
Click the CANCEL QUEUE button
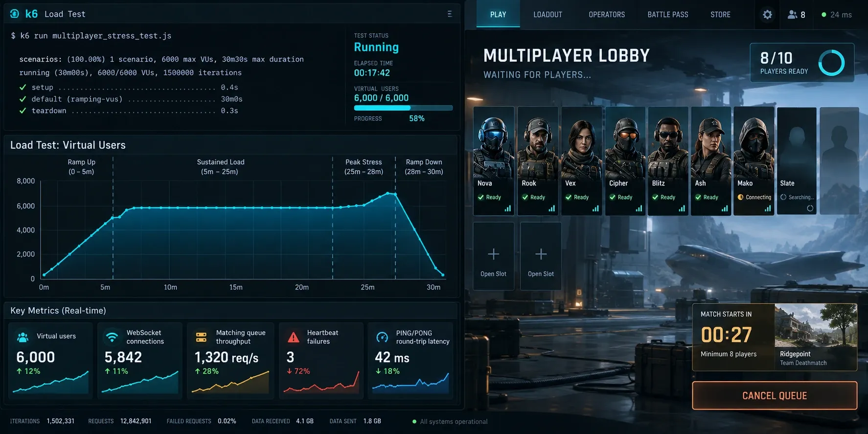point(775,395)
